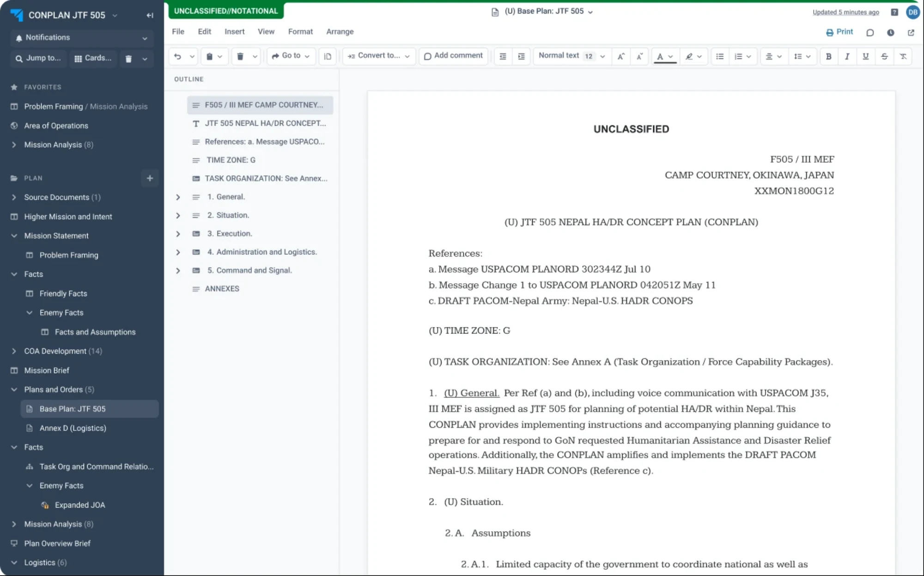Increase indent with indent icon
Viewport: 924px width, 576px height.
521,56
